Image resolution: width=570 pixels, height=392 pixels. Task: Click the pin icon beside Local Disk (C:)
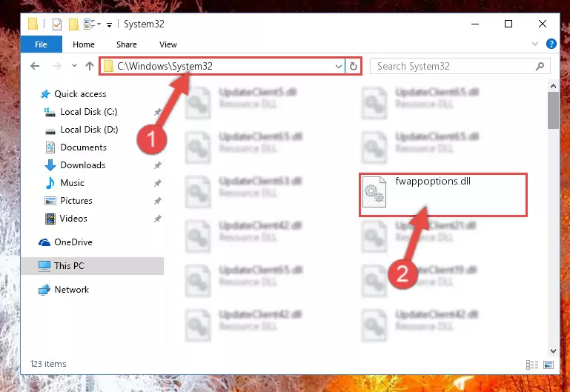click(x=157, y=112)
